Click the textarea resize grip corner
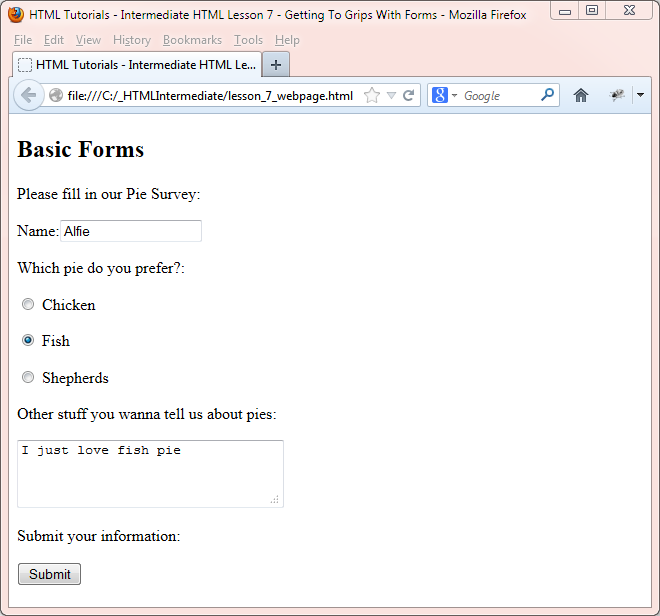 point(275,499)
